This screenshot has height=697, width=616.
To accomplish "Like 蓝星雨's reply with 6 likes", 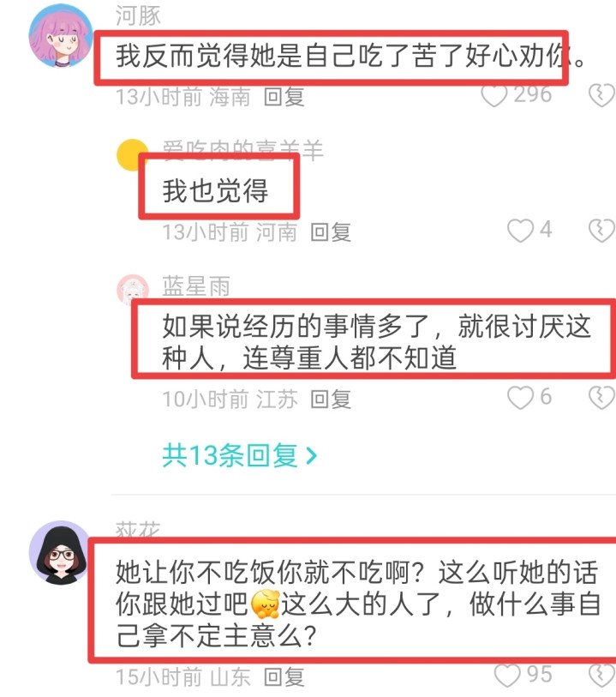I will 520,398.
